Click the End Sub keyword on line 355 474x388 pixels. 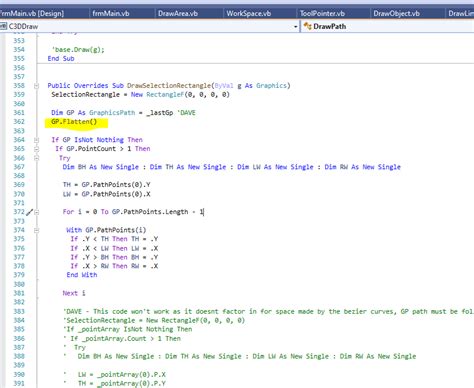[61, 59]
